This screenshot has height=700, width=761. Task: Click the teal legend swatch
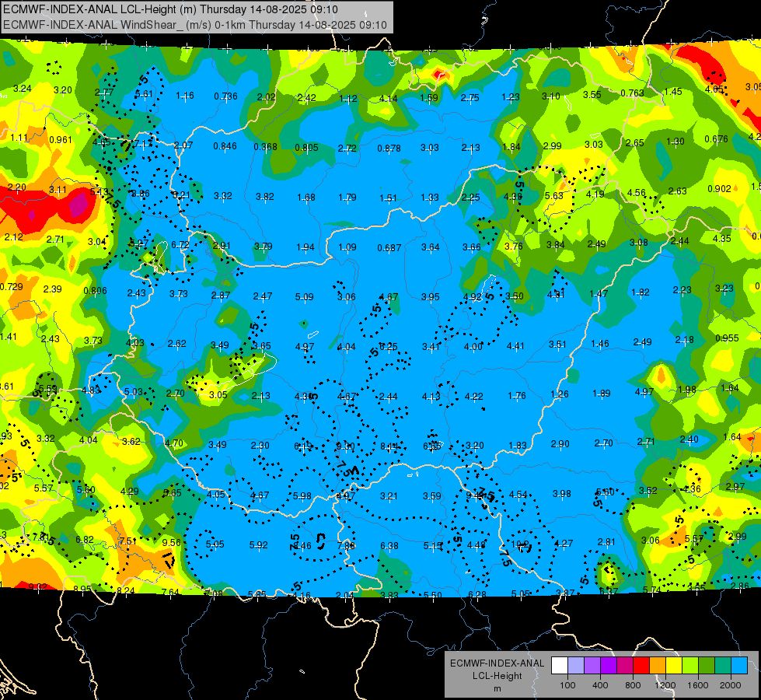click(723, 666)
